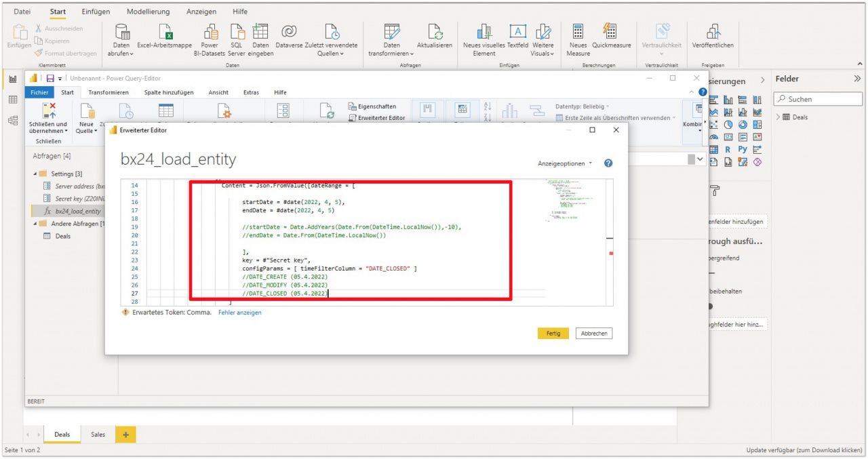Open the help icon in Erweiterter Editor

tap(608, 163)
